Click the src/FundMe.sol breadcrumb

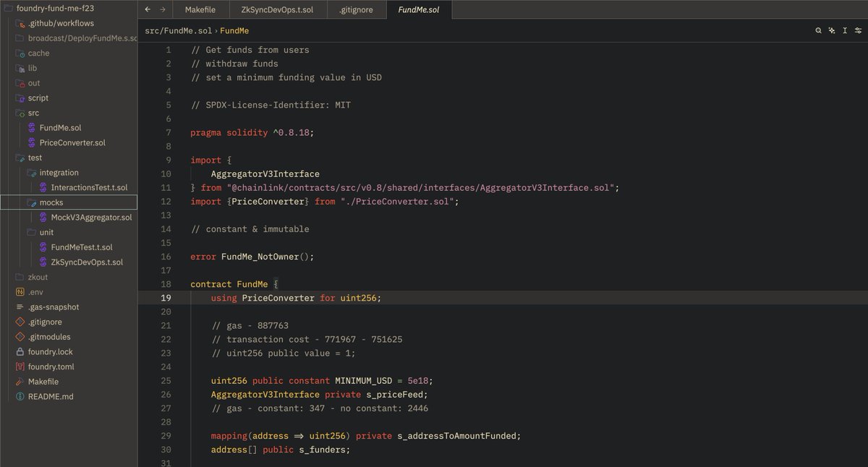[x=178, y=31]
